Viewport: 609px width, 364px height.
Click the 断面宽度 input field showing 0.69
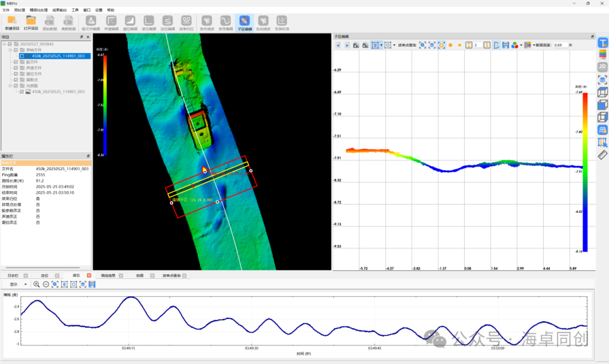click(x=560, y=45)
